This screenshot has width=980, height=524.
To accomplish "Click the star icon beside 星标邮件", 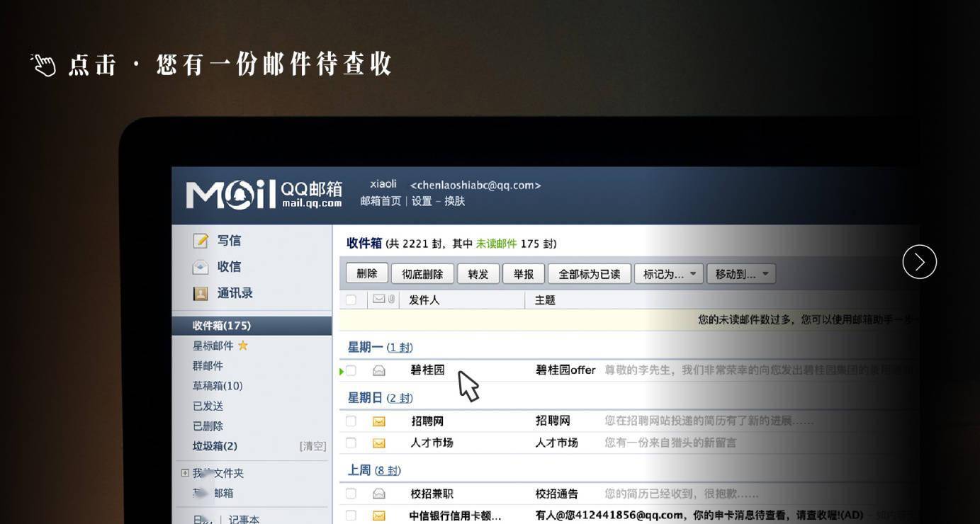I will click(243, 346).
